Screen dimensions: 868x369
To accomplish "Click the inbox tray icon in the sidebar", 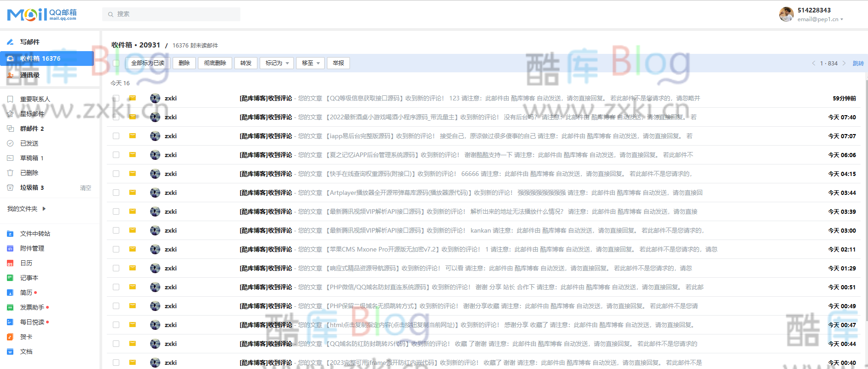I will click(10, 59).
